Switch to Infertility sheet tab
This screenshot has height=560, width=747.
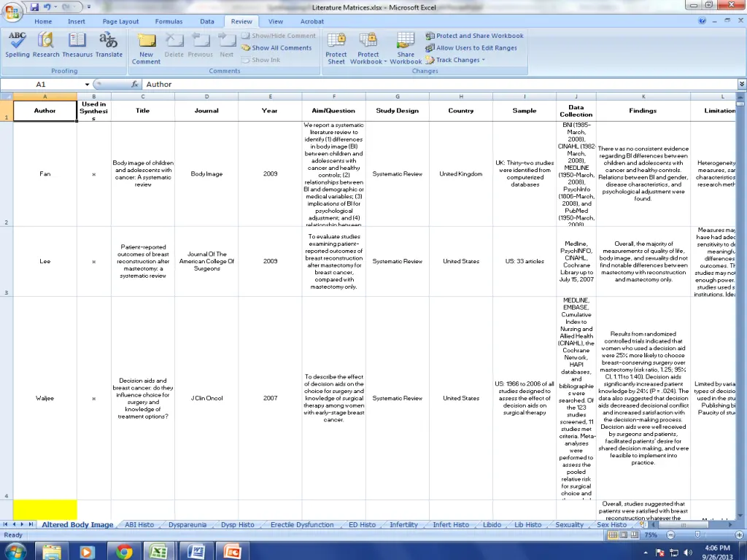(403, 525)
